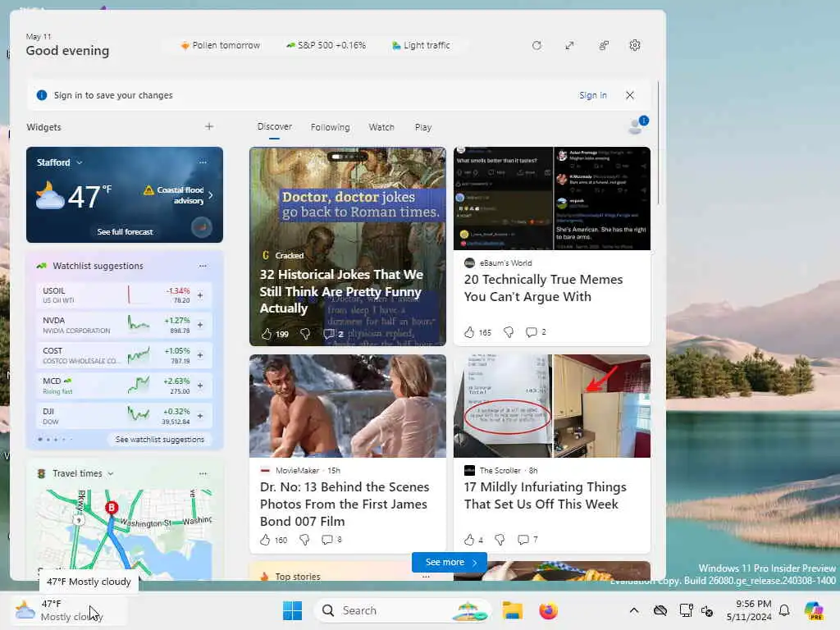Dislike the 20 Technically True Memes article
840x630 pixels.
(509, 332)
